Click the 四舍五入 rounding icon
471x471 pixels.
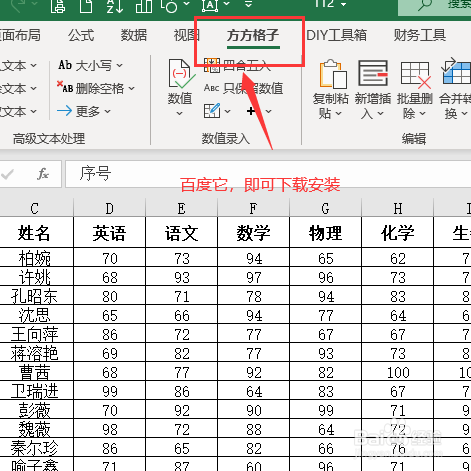point(211,65)
